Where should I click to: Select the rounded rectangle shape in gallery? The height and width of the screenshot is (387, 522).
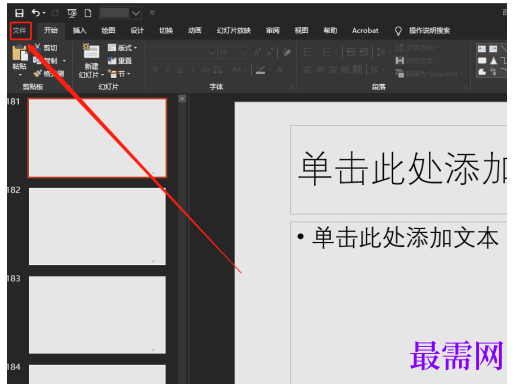(482, 61)
